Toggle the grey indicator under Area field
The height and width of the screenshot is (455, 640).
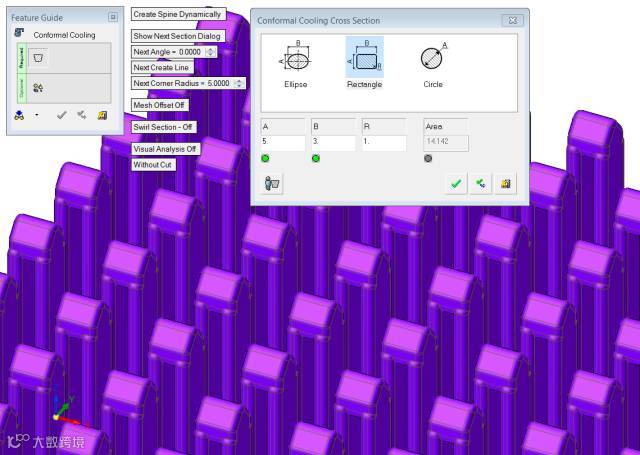[x=428, y=158]
